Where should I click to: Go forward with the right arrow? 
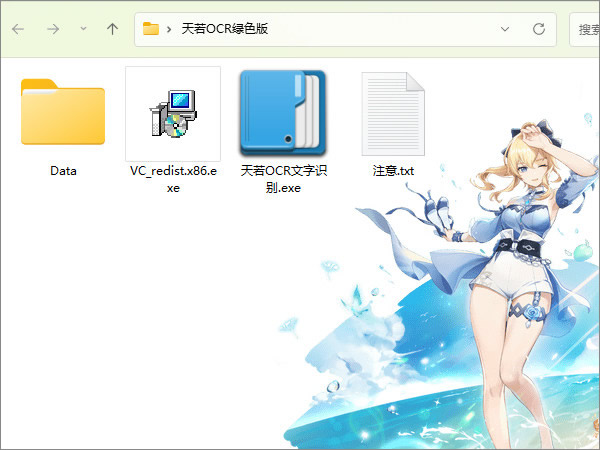point(53,29)
